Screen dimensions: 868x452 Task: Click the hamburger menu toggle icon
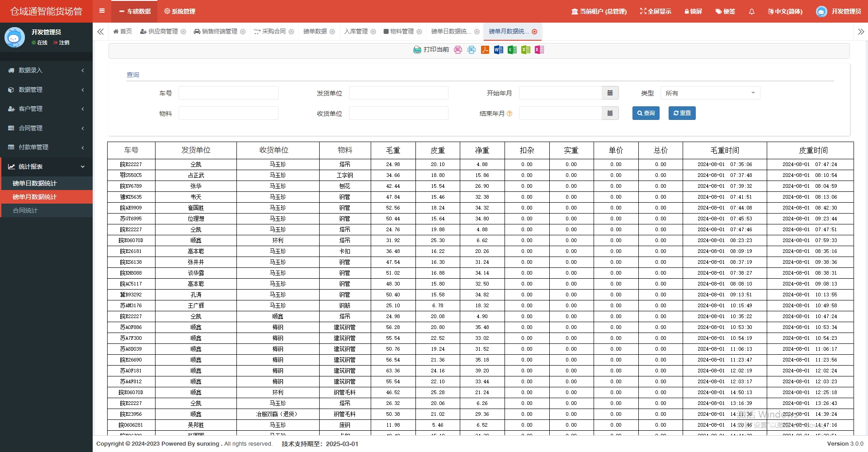pyautogui.click(x=102, y=11)
